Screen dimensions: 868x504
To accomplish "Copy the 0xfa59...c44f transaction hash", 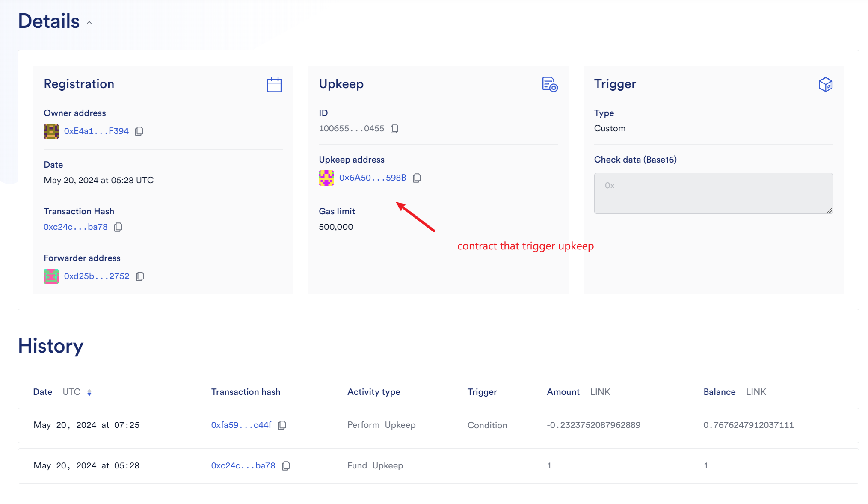I will 282,425.
